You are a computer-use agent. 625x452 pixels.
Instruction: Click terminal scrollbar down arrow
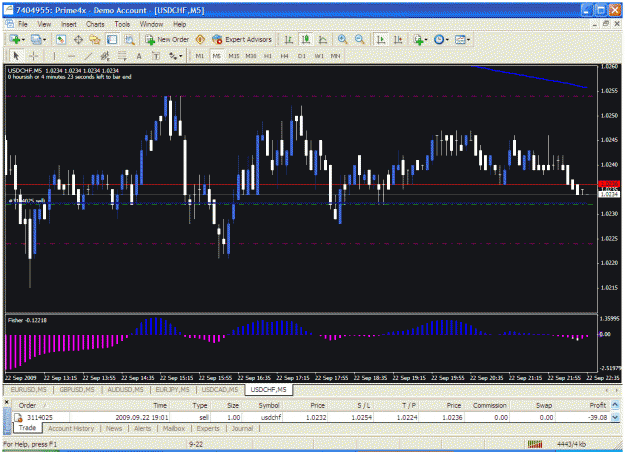615,417
